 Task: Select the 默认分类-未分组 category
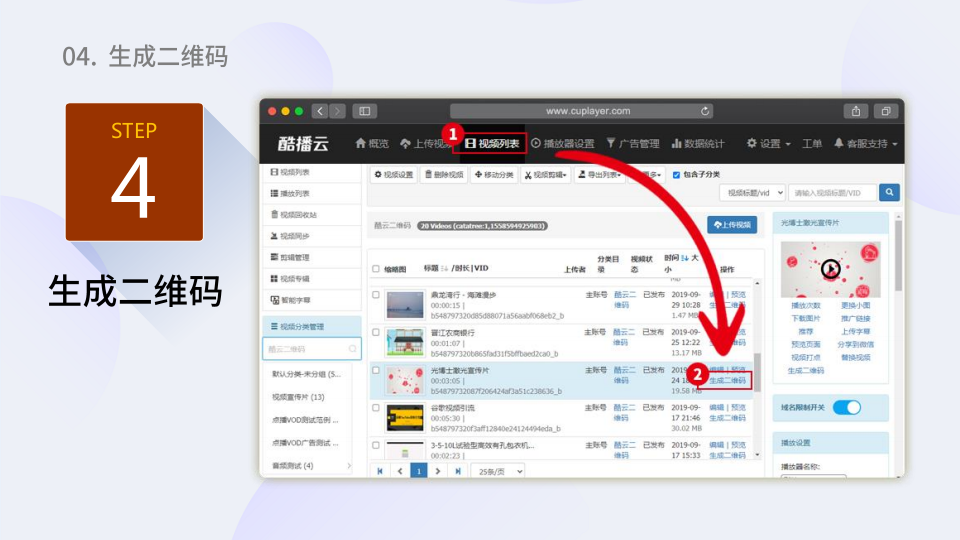click(x=307, y=374)
